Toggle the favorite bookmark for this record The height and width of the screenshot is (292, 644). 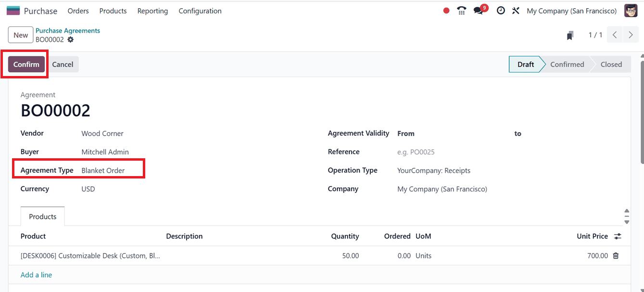(570, 35)
